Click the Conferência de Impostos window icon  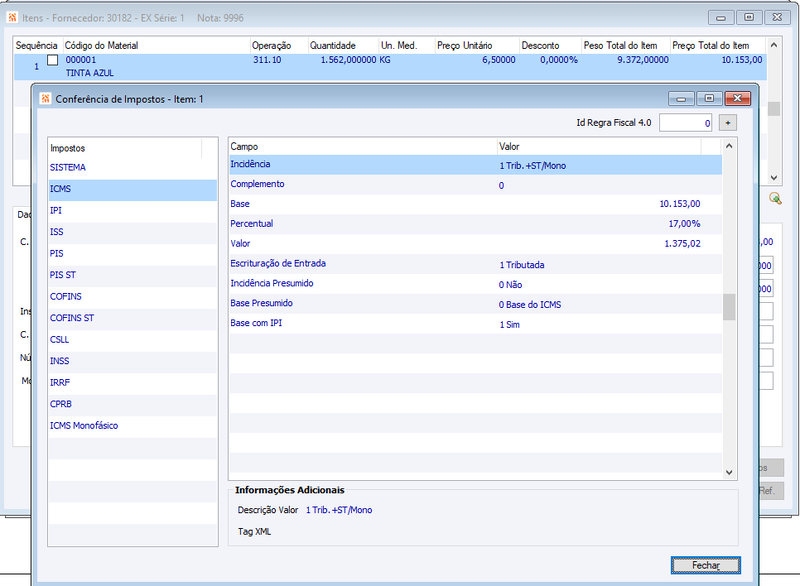[45, 99]
